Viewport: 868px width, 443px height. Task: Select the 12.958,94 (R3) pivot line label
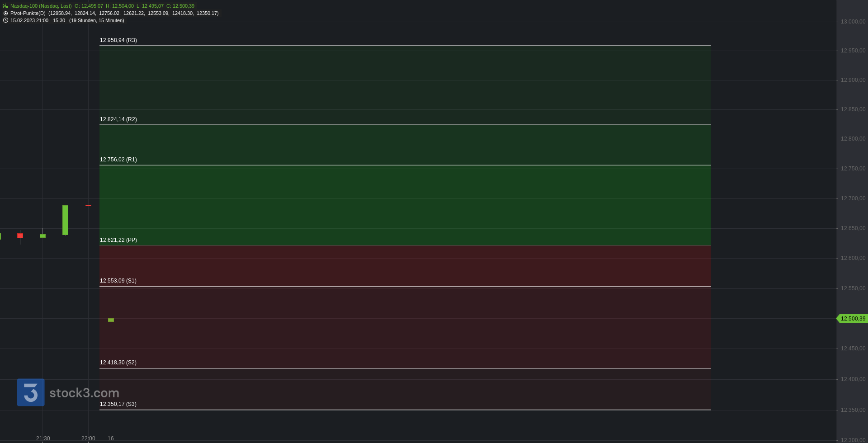(x=118, y=40)
